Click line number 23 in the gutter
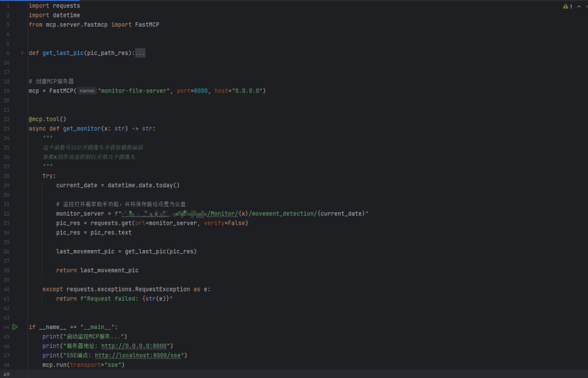Image resolution: width=588 pixels, height=378 pixels. (x=7, y=129)
